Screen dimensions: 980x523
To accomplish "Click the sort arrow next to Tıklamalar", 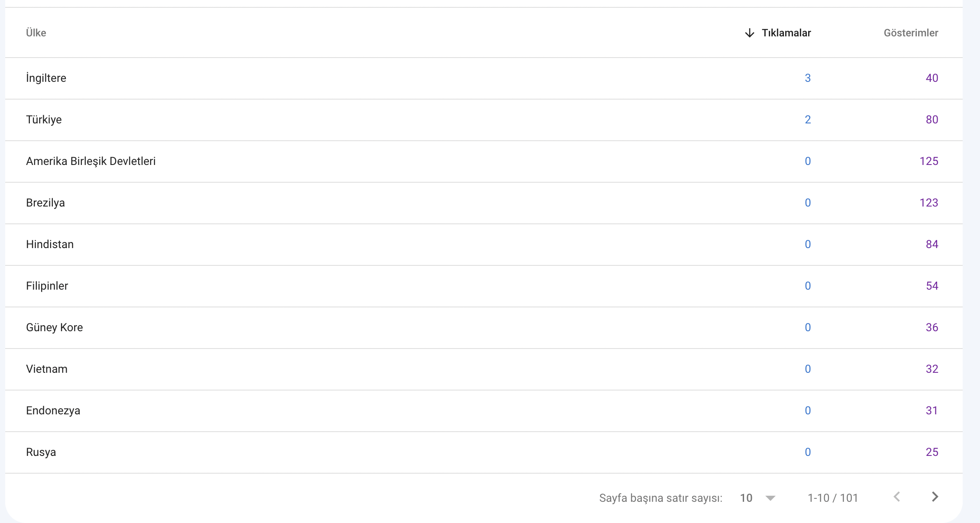I will tap(750, 33).
